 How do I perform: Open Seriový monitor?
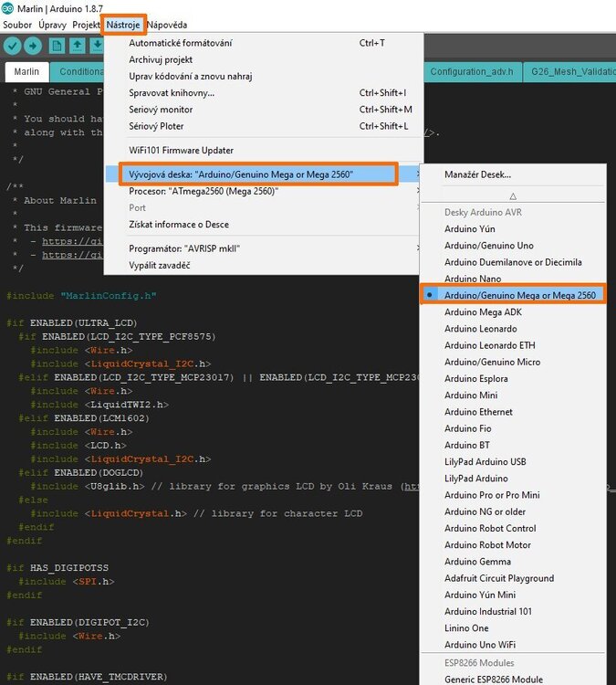point(264,110)
